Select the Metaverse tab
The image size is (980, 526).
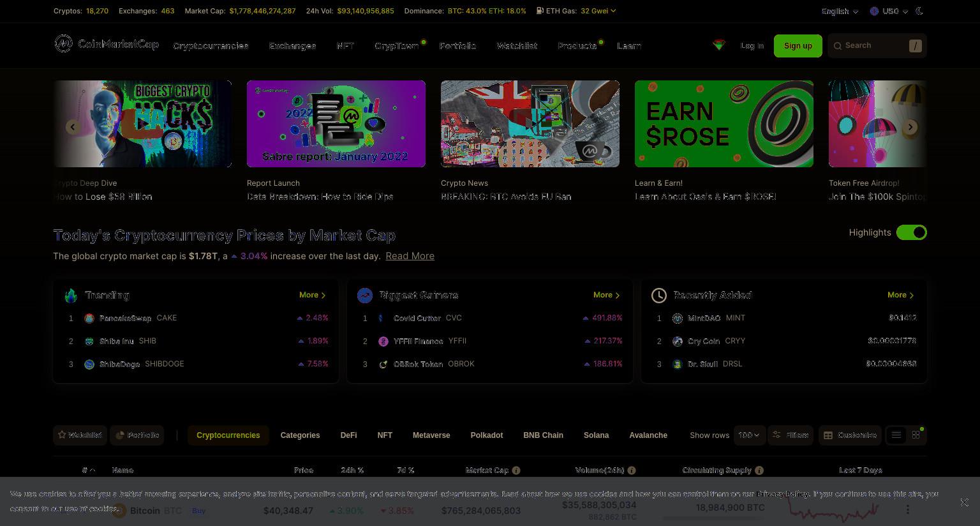click(x=431, y=435)
